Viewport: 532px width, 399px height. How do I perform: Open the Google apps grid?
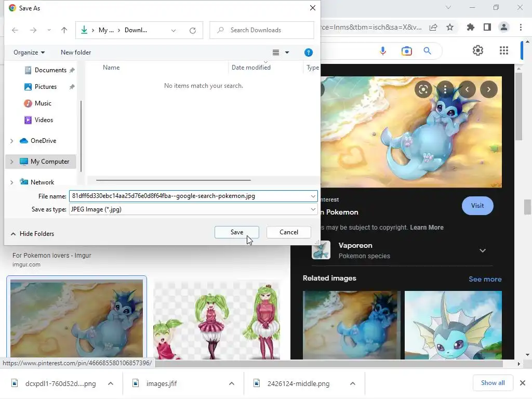[504, 50]
